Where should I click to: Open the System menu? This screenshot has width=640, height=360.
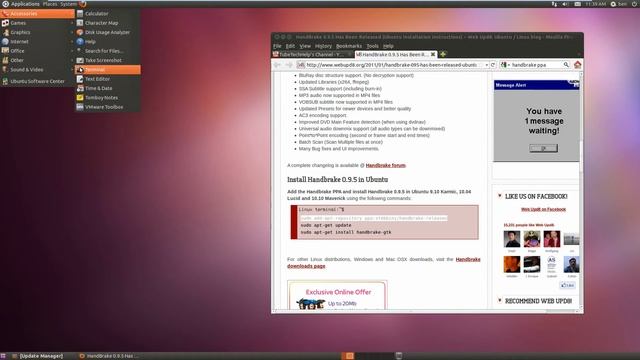[69, 4]
